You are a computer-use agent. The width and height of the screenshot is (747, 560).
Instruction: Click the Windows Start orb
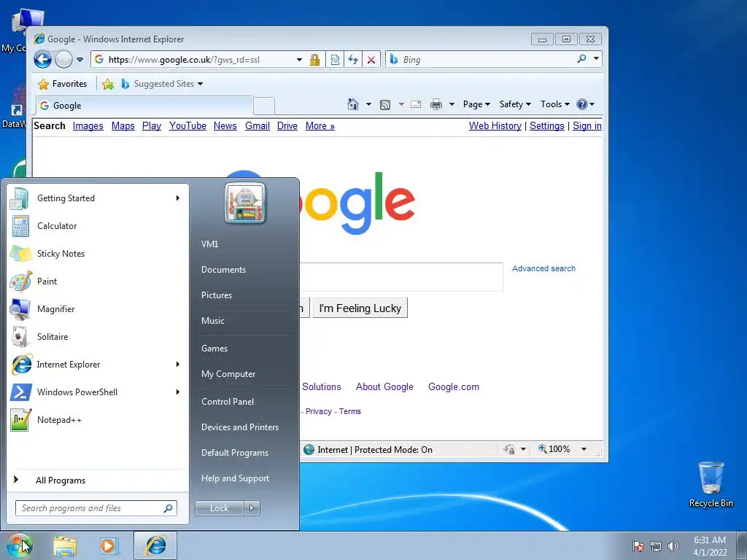click(x=19, y=545)
